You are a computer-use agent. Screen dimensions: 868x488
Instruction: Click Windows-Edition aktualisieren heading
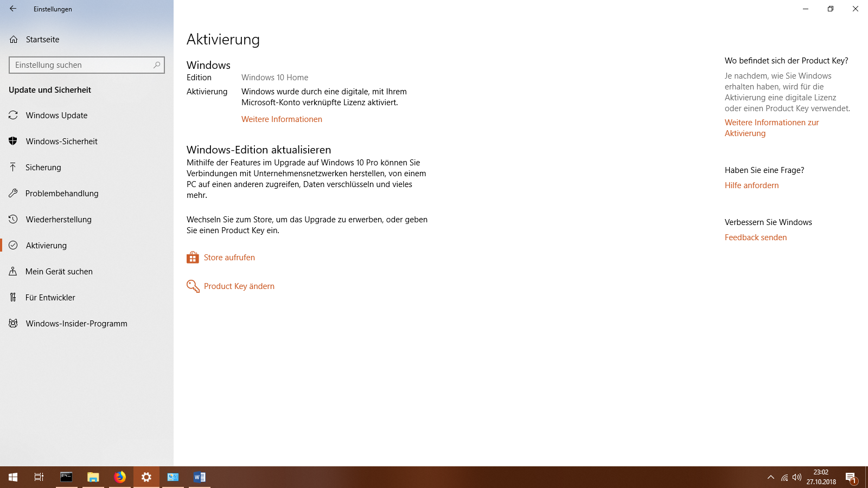click(x=259, y=150)
